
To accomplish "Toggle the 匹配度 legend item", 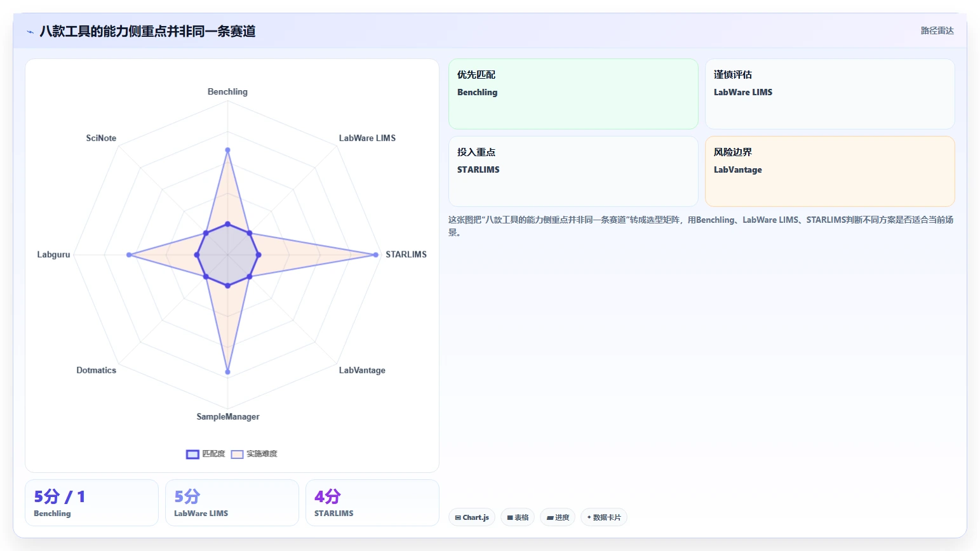I will (206, 454).
